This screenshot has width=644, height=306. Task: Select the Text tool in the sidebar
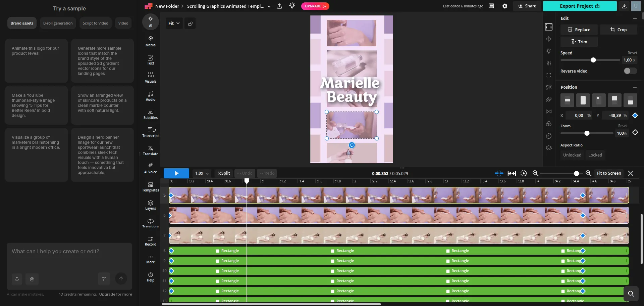tap(151, 60)
